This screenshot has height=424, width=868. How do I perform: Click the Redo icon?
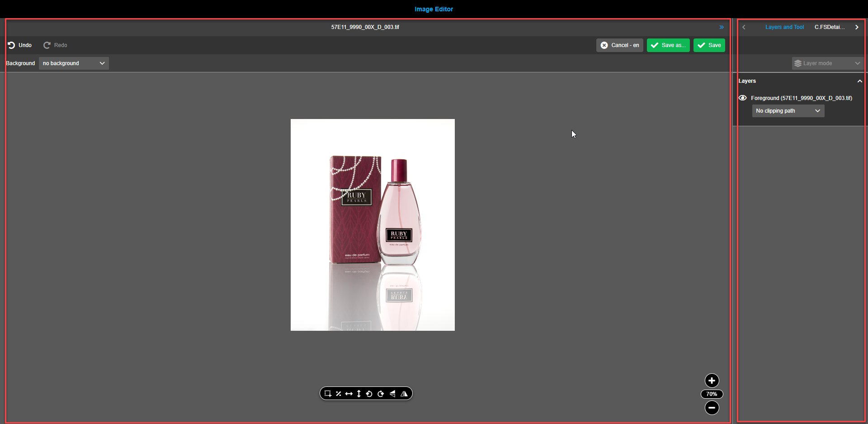(47, 45)
